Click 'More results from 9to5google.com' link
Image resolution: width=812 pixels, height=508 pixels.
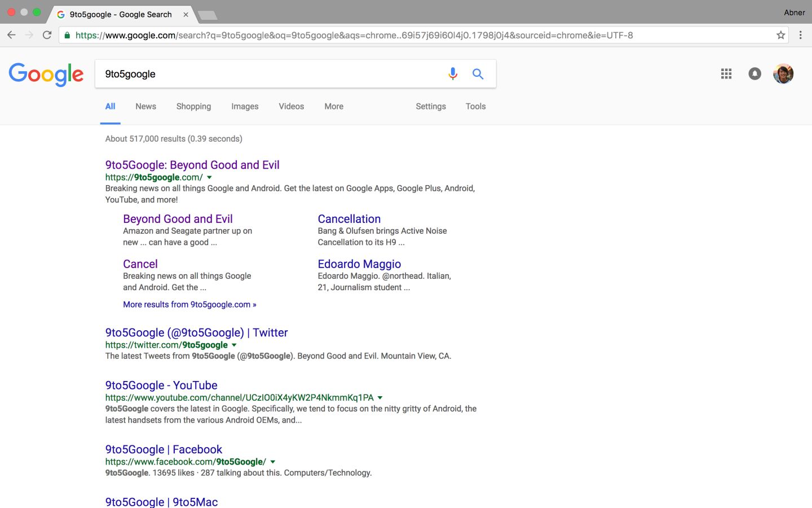tap(189, 305)
